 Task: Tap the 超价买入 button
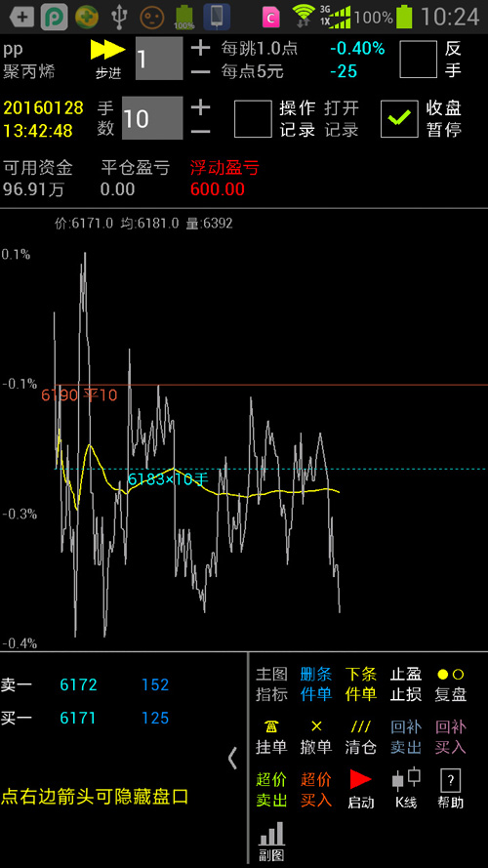316,790
